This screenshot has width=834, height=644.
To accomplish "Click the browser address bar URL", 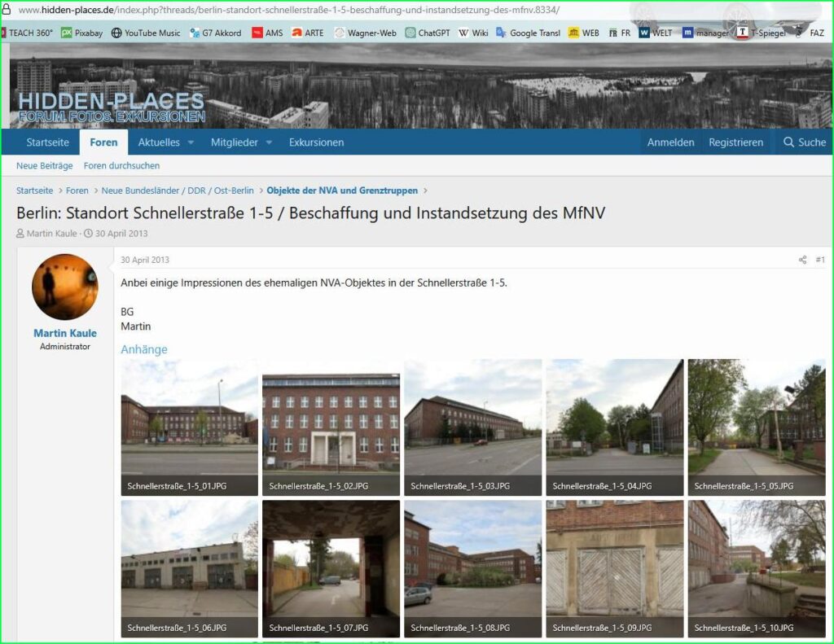I will pyautogui.click(x=285, y=10).
